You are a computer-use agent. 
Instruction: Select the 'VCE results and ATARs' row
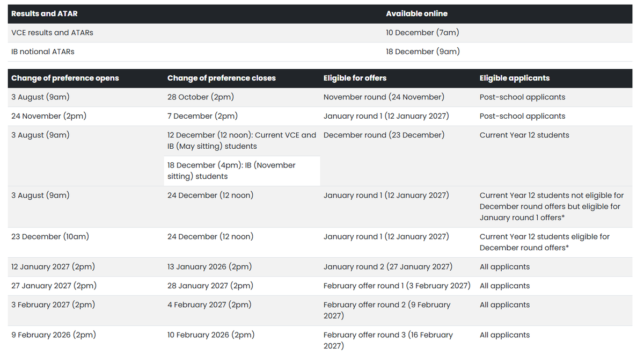click(320, 33)
